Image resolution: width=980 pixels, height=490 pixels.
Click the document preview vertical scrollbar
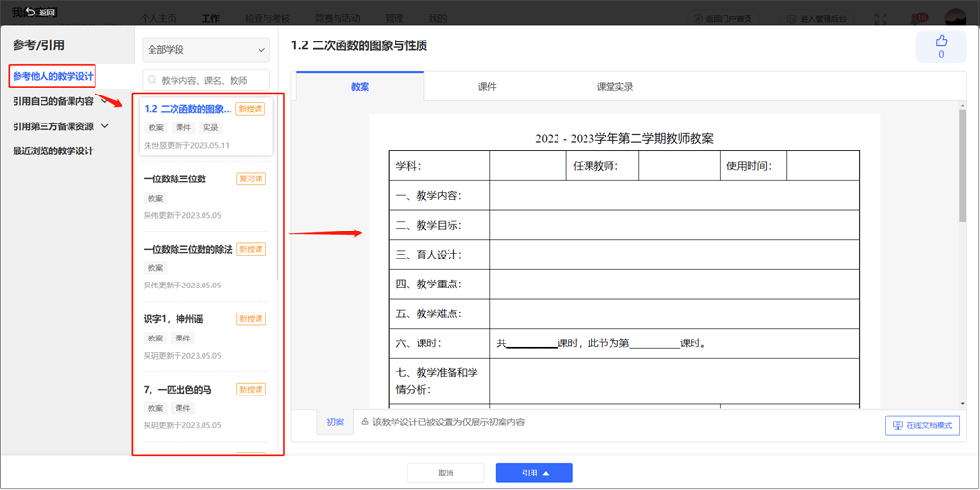[962, 166]
